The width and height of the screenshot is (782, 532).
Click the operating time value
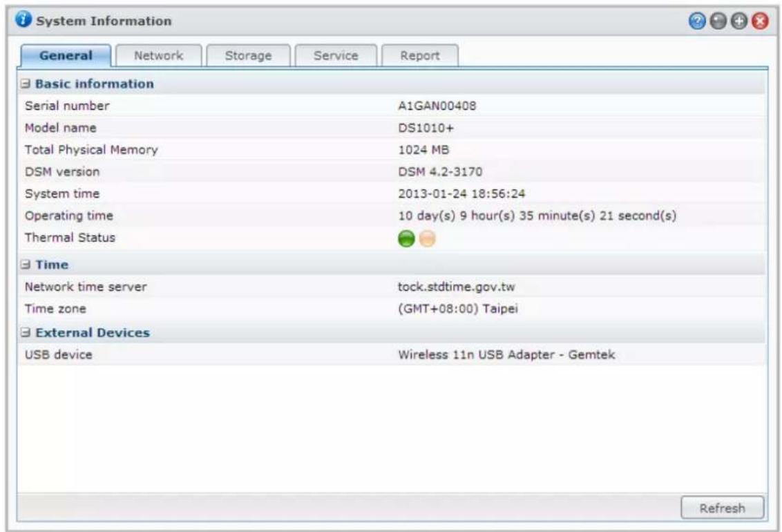coord(537,216)
